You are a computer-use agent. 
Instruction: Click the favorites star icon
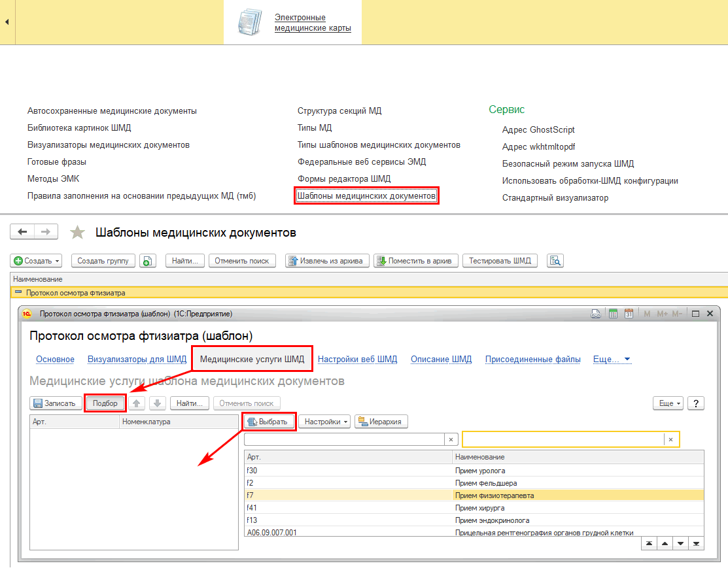point(78,232)
